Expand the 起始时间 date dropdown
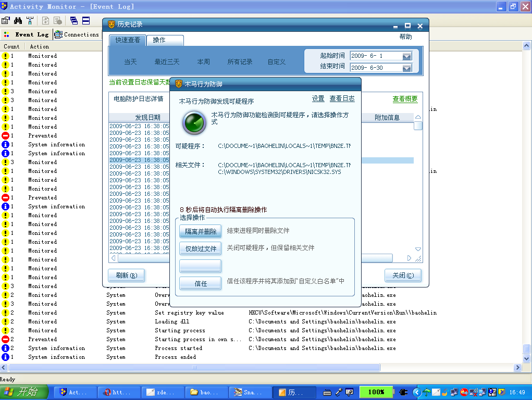532x400 pixels. pyautogui.click(x=407, y=56)
